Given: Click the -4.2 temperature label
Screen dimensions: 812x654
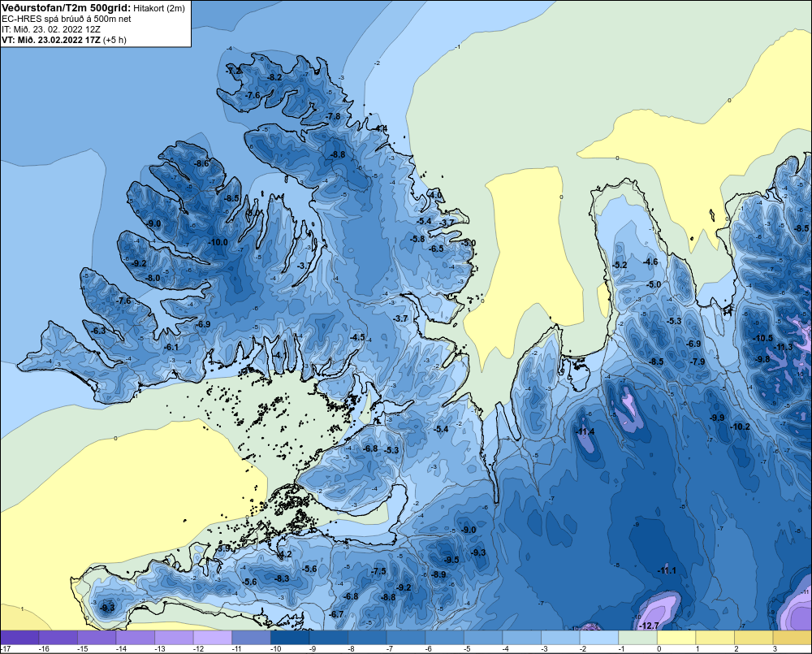Looking at the screenshot, I should tap(285, 555).
